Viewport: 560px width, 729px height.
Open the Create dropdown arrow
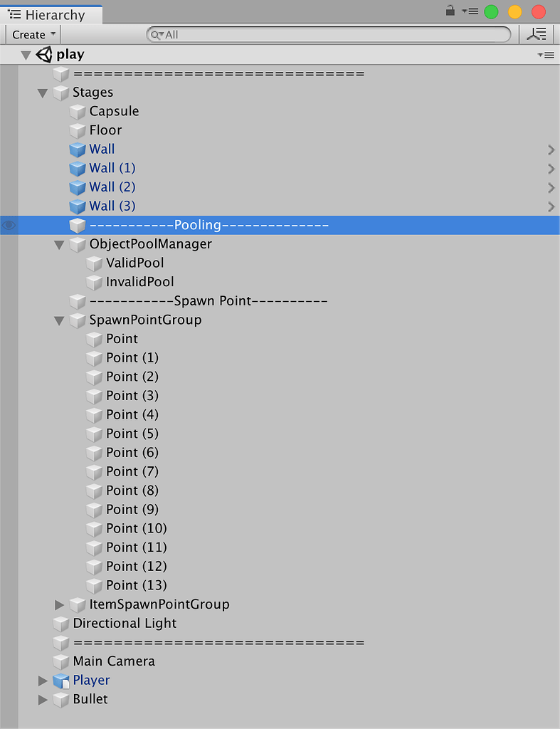[x=53, y=34]
